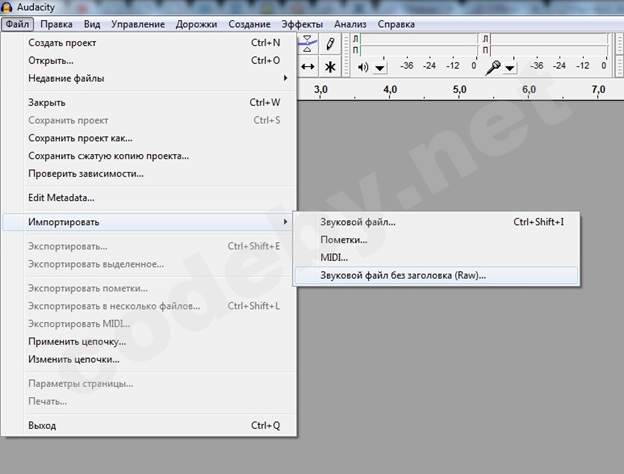Select the Multi-tool asterisk icon
624x474 pixels.
click(x=330, y=67)
